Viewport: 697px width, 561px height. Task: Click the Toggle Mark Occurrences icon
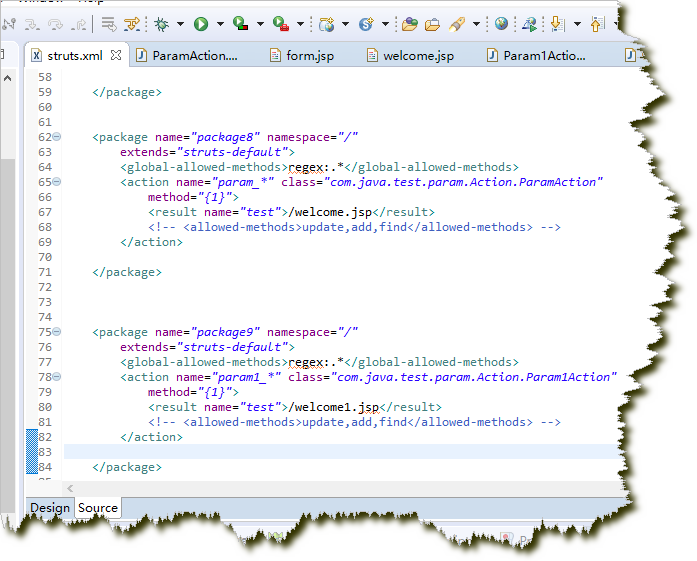pyautogui.click(x=529, y=24)
